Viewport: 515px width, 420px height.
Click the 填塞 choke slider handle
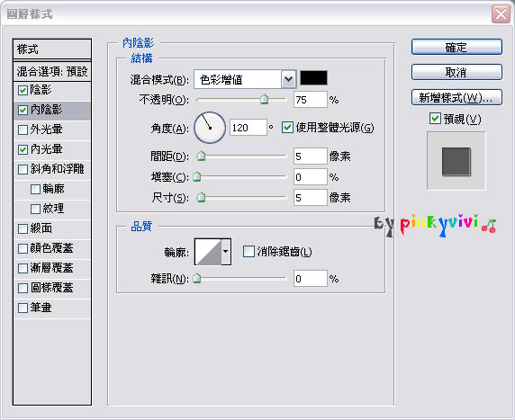197,177
